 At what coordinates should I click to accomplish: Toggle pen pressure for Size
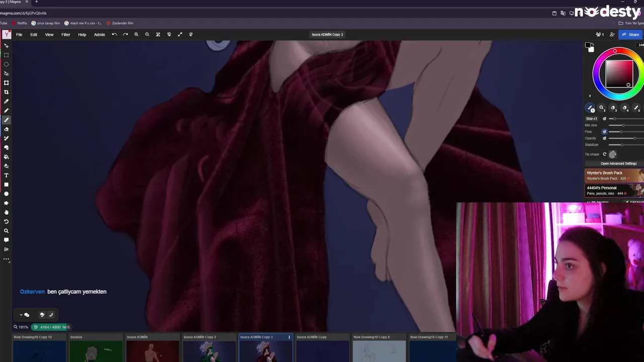click(605, 119)
